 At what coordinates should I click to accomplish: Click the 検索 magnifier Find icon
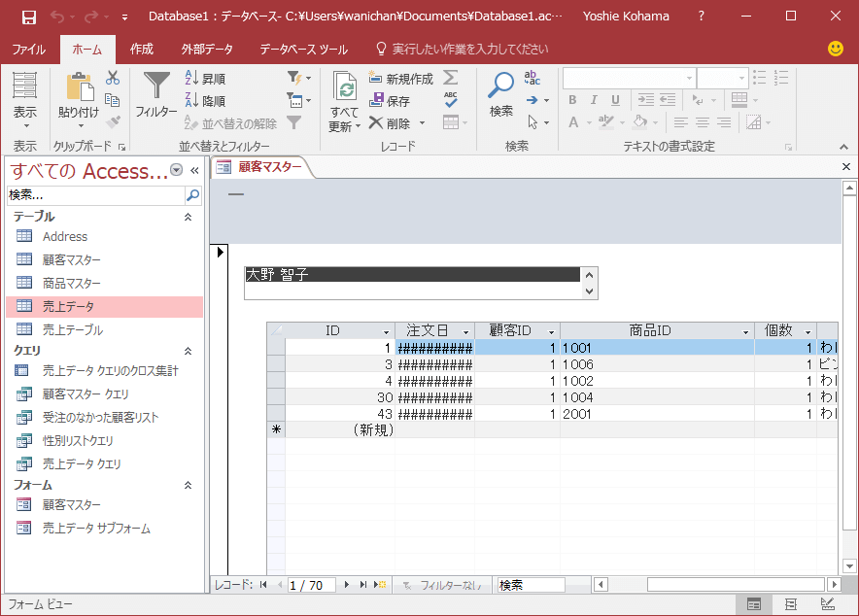coord(500,86)
